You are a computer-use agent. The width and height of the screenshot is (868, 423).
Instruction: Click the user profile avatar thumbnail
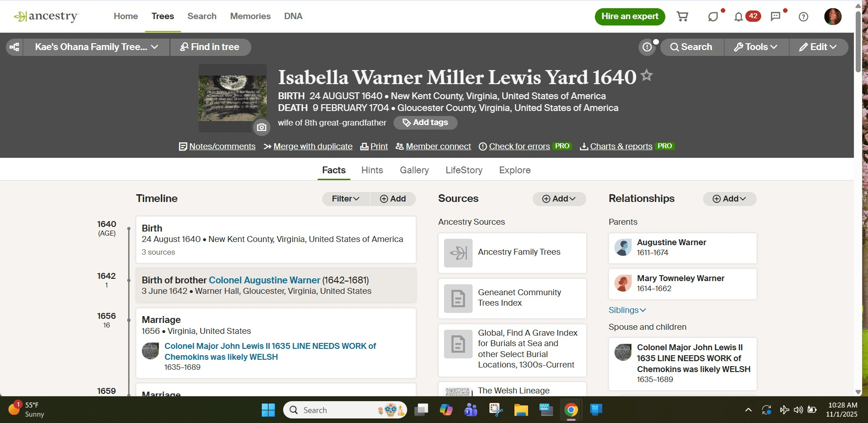[833, 16]
